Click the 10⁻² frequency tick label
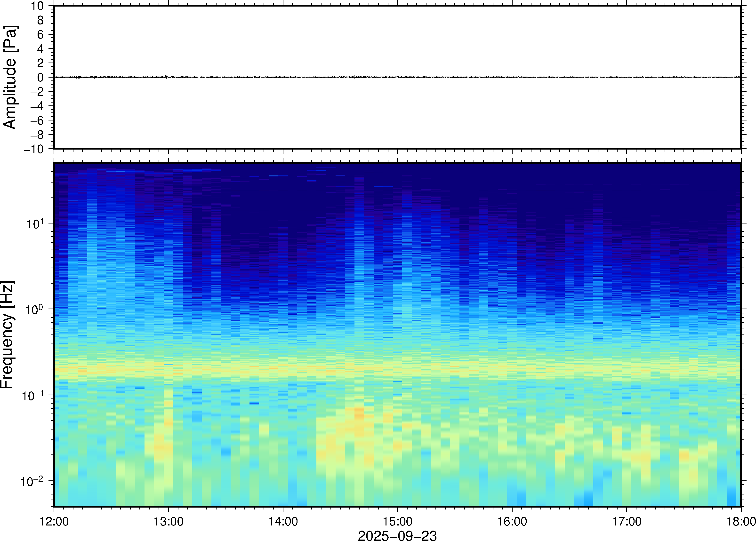 click(x=32, y=481)
